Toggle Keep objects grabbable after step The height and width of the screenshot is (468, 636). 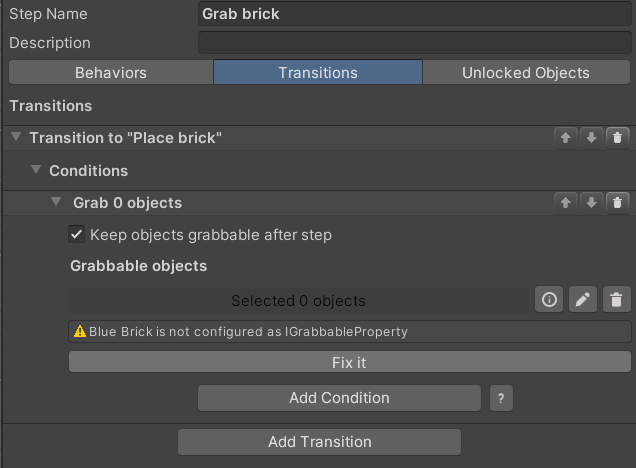(76, 235)
